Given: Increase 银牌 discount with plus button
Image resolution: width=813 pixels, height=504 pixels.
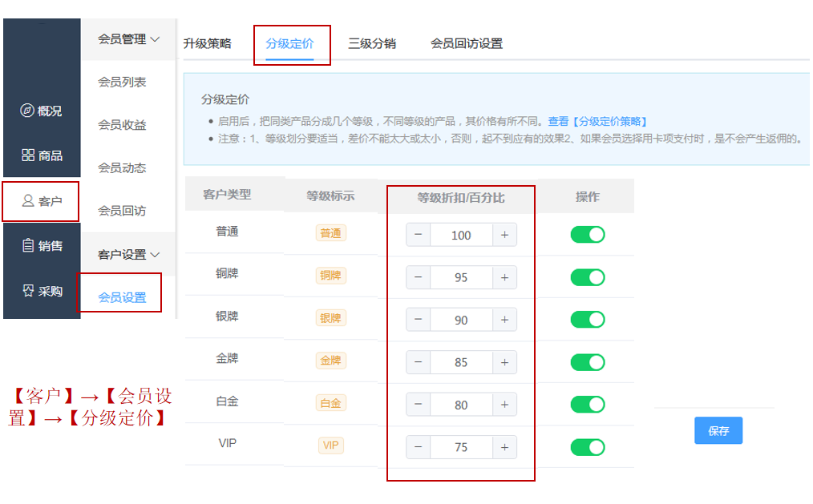Looking at the screenshot, I should point(504,320).
